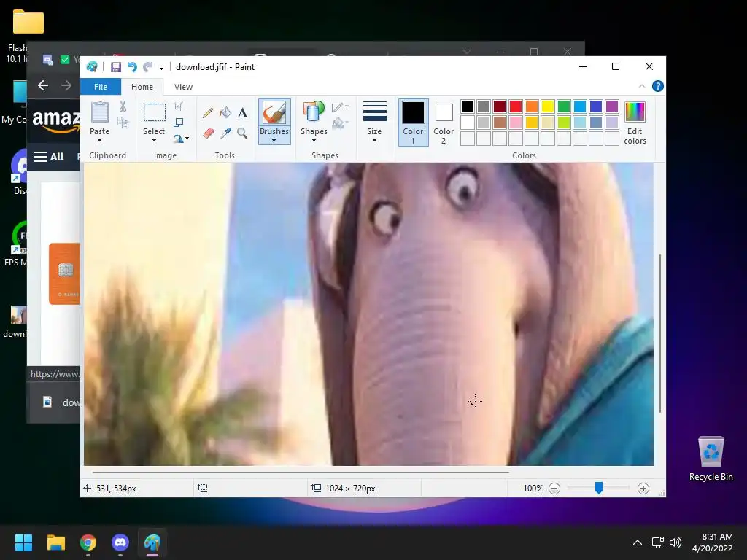747x560 pixels.
Task: Expand the Paste dropdown arrow
Action: click(x=99, y=141)
